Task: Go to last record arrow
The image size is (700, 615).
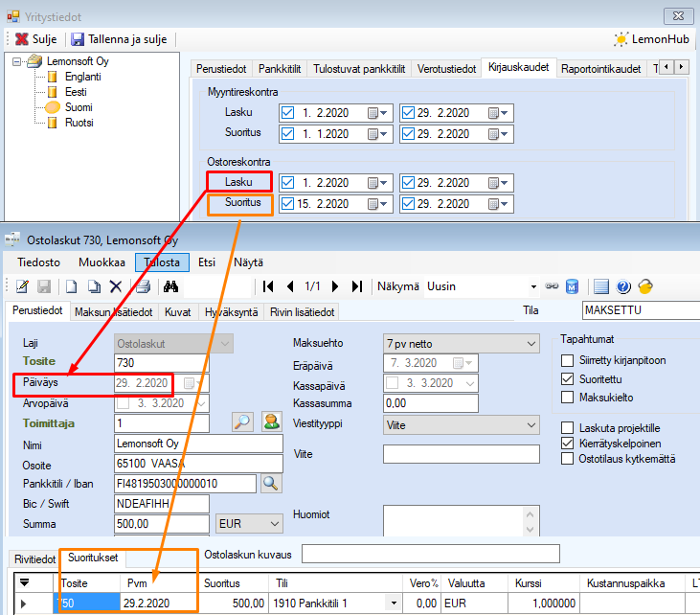Action: pyautogui.click(x=357, y=286)
